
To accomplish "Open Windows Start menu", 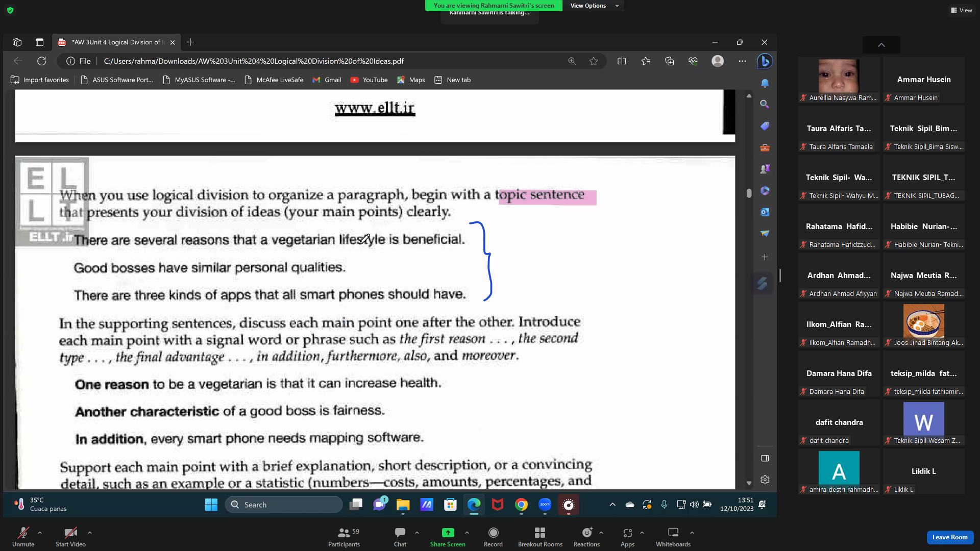I will tap(211, 505).
